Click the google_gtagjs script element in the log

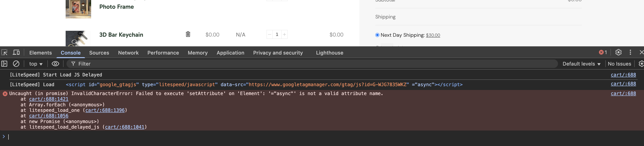pyautogui.click(x=264, y=85)
